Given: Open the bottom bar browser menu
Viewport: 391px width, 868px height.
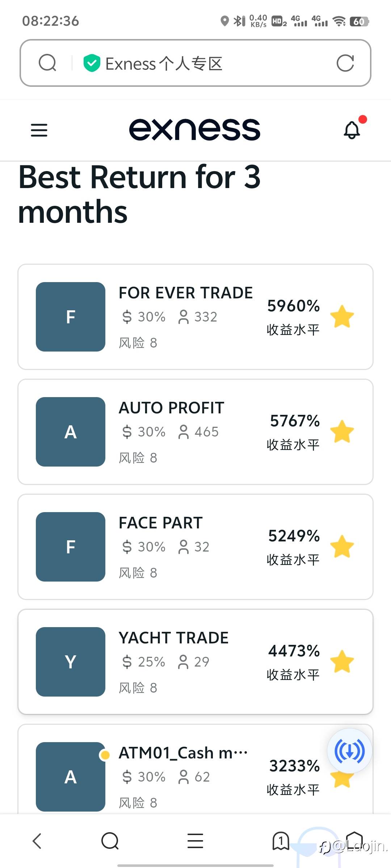Looking at the screenshot, I should pos(195,841).
